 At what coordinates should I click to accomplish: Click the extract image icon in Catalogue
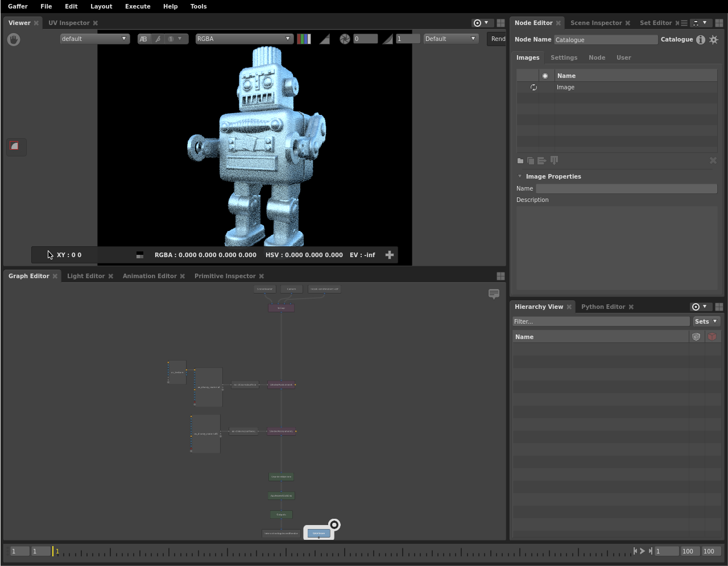pyautogui.click(x=554, y=160)
